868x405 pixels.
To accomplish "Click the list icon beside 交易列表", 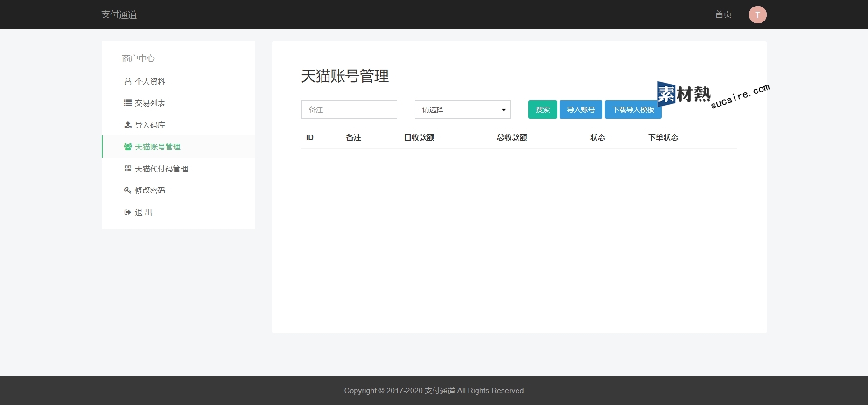I will 127,103.
